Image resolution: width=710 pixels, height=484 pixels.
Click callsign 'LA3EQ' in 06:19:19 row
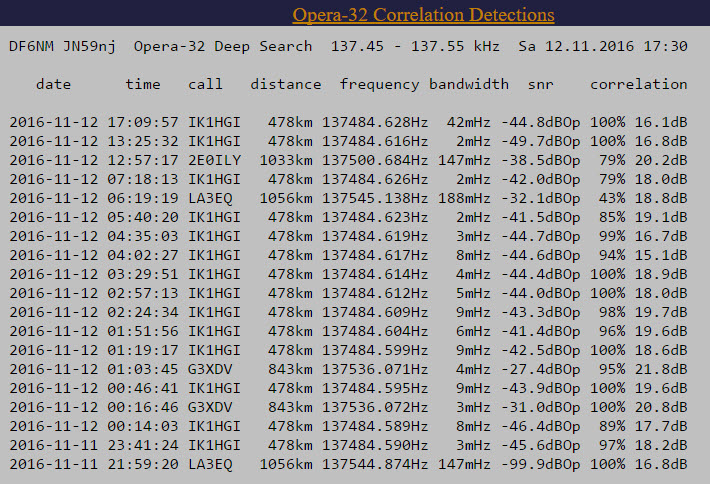pyautogui.click(x=210, y=198)
